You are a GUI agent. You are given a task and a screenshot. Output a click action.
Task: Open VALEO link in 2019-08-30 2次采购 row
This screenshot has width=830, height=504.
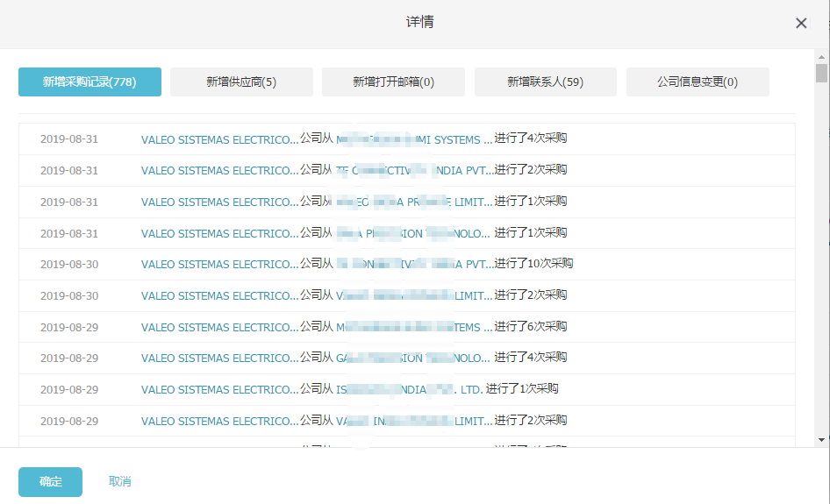tap(219, 296)
